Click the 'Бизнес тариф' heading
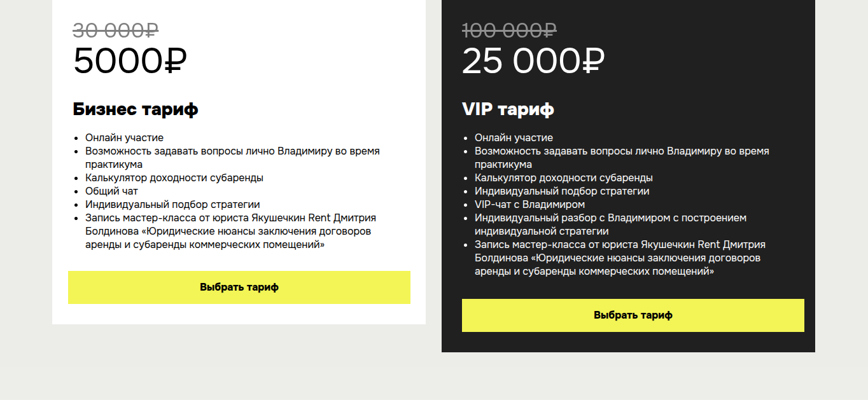This screenshot has height=400, width=868. (136, 109)
